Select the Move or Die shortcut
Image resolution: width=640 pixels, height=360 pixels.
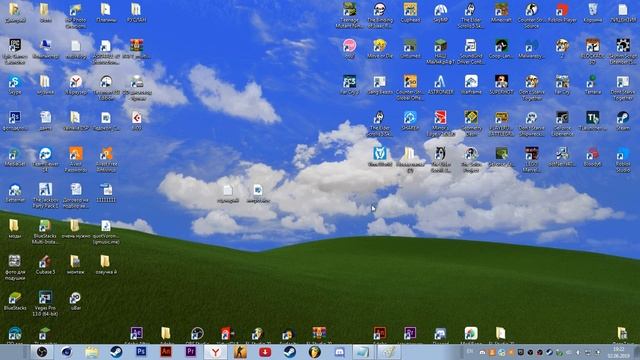380,49
